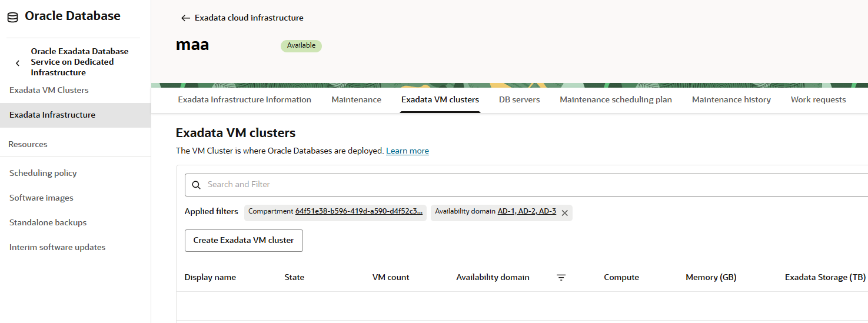Open the Compartment filter value dropdown
Screen dimensions: 868x323
click(x=359, y=211)
